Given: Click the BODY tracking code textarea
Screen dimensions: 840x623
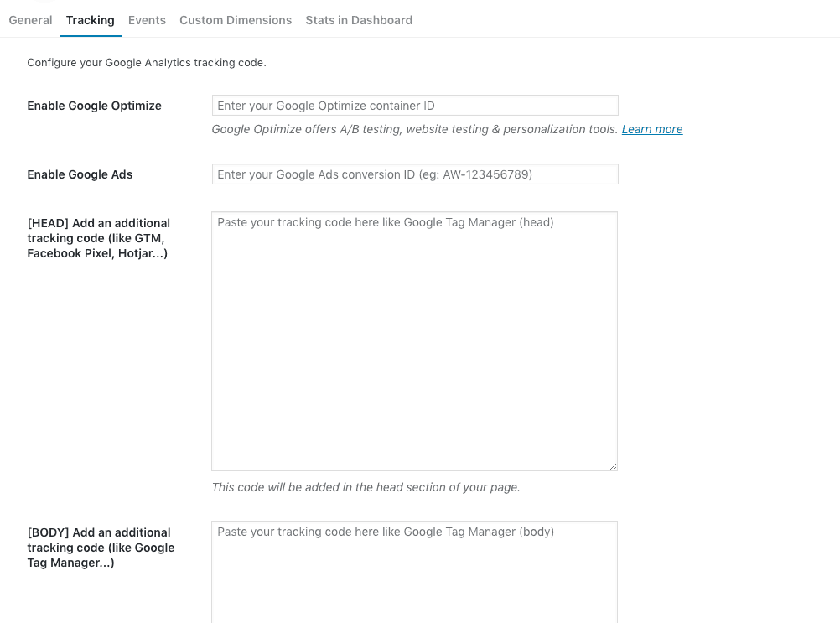Looking at the screenshot, I should pyautogui.click(x=415, y=572).
